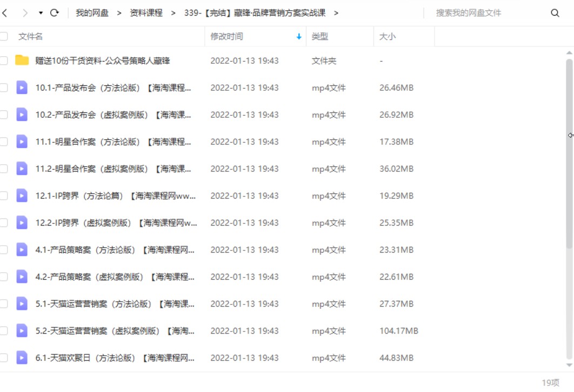574x392 pixels.
Task: Expand chevron after 资料课程 breadcrumb
Action: (173, 13)
